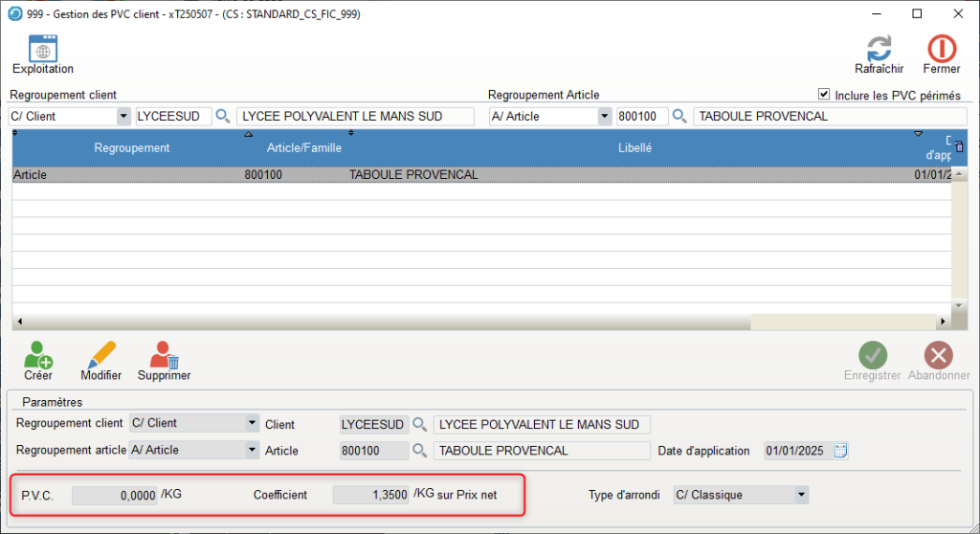Open the Type d'arrondi dropdown

point(800,495)
